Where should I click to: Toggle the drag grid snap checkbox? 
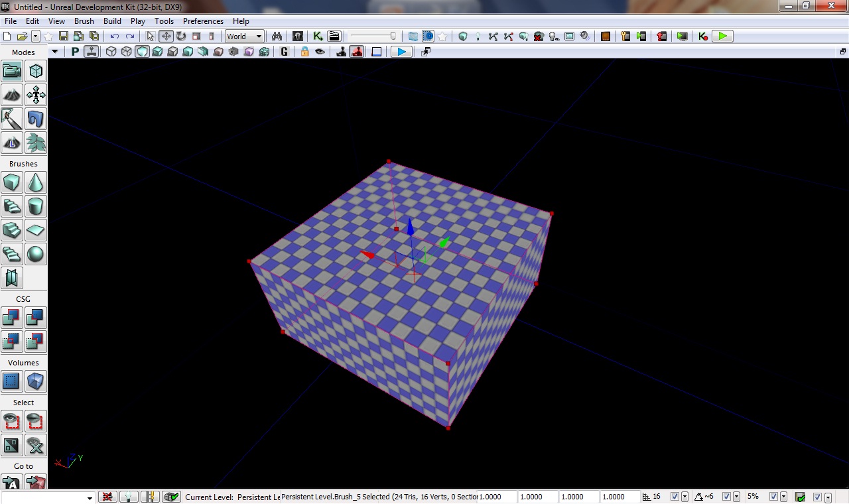tap(675, 497)
